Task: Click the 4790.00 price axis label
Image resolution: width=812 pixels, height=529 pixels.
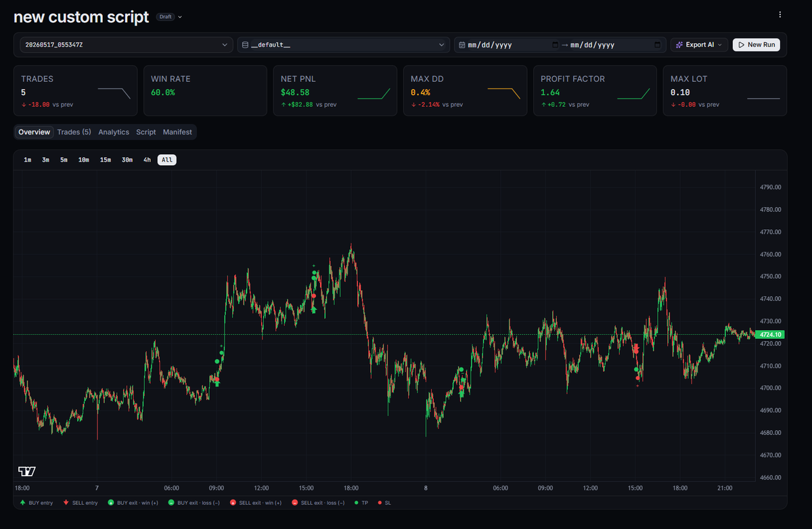Action: (x=771, y=187)
